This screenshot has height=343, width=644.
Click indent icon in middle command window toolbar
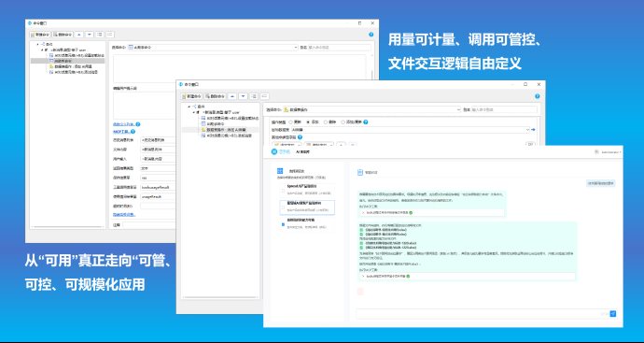click(254, 96)
